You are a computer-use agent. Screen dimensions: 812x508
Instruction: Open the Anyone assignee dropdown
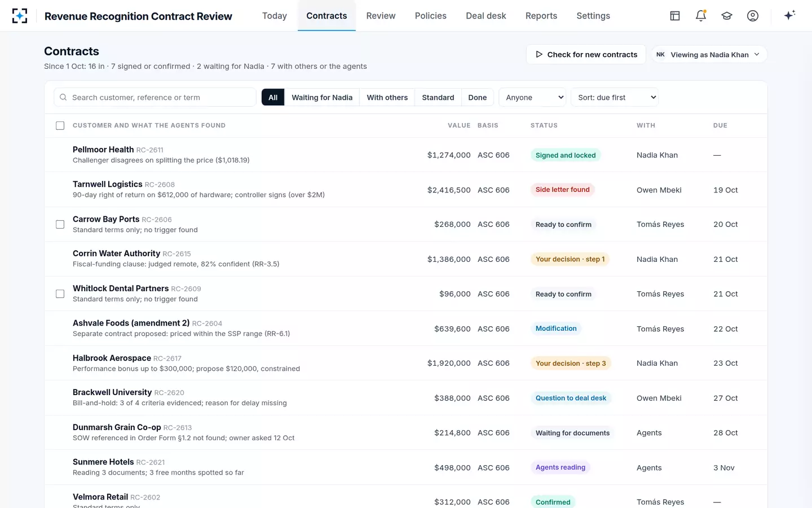533,97
